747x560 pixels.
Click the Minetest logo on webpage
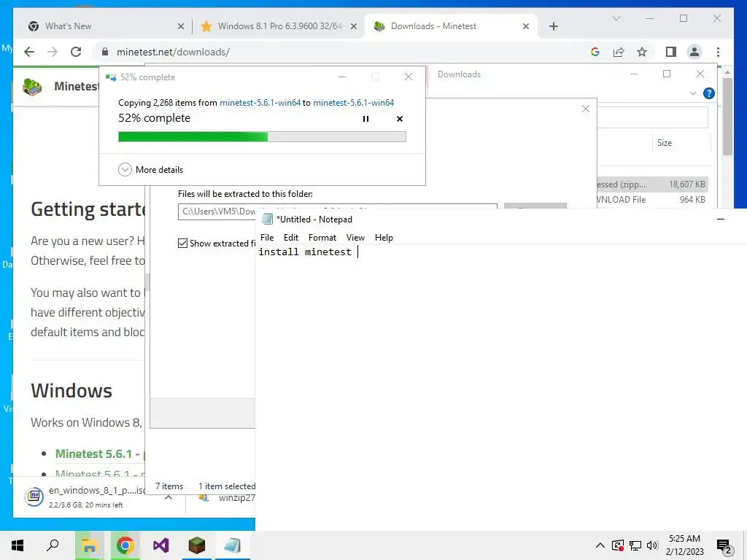[x=32, y=87]
